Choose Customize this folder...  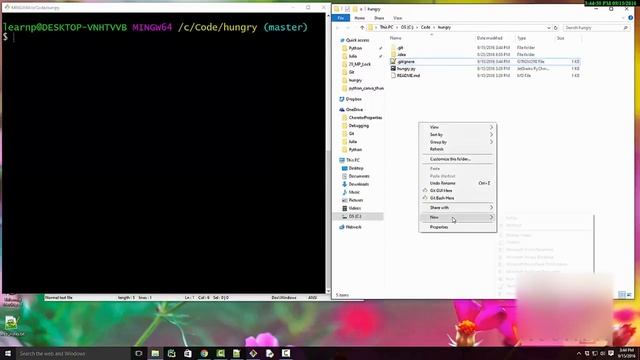(458, 159)
